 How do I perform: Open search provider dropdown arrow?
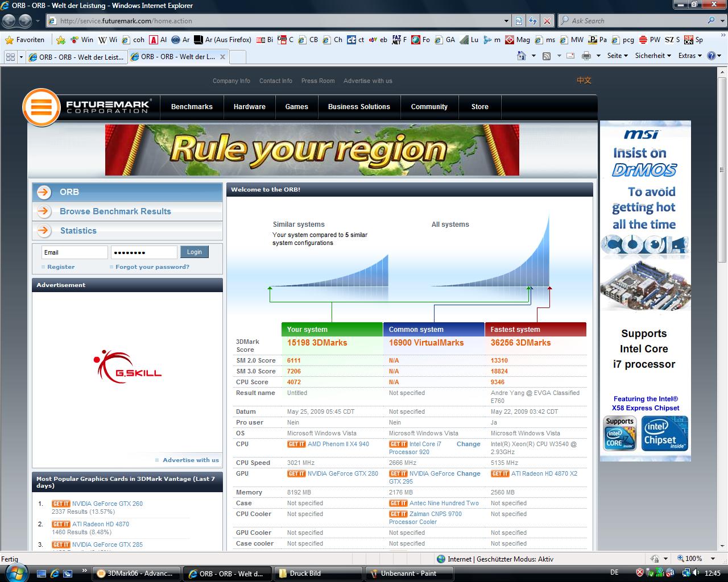[721, 20]
